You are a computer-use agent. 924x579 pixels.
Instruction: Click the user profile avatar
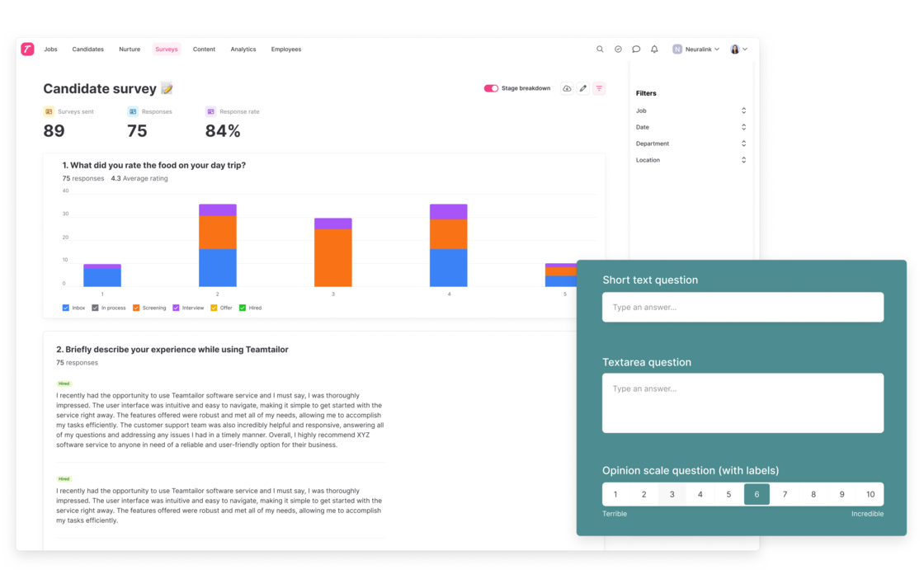coord(734,49)
